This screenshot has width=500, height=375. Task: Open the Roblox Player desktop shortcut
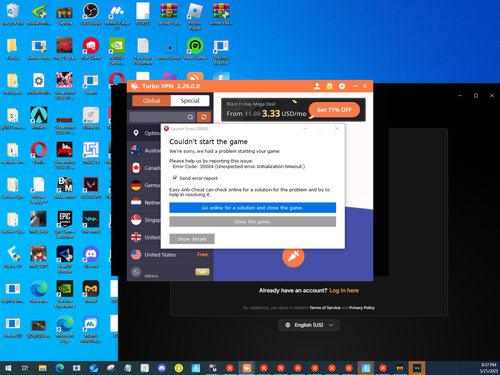[195, 16]
